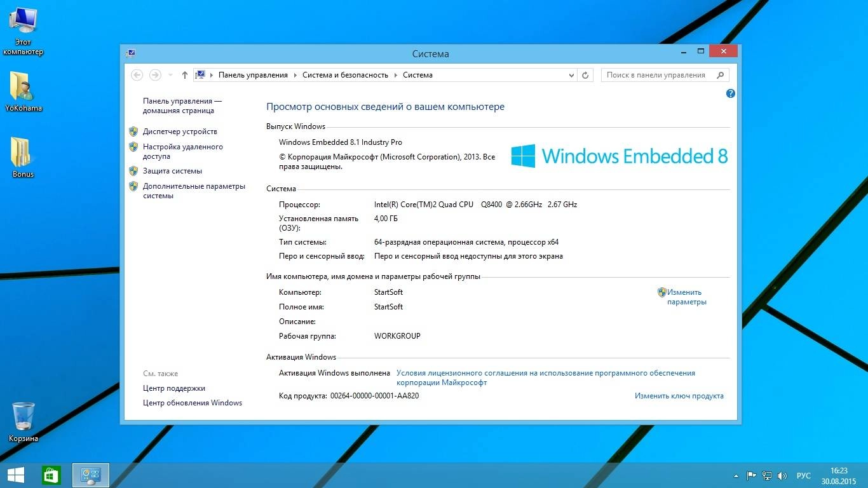Click Изменить ключ продукта link
The image size is (868, 488).
[679, 396]
